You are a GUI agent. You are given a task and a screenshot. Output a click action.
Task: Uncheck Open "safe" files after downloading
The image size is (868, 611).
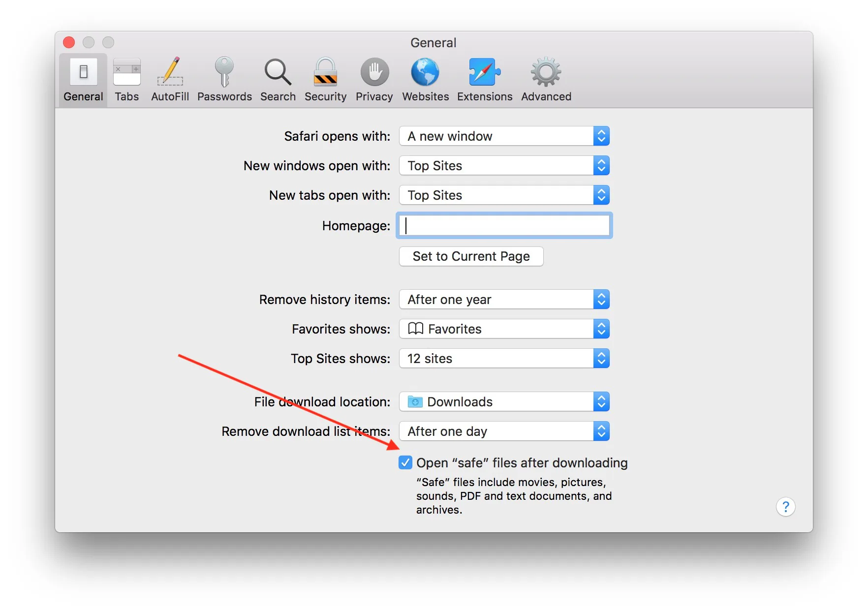pos(405,462)
